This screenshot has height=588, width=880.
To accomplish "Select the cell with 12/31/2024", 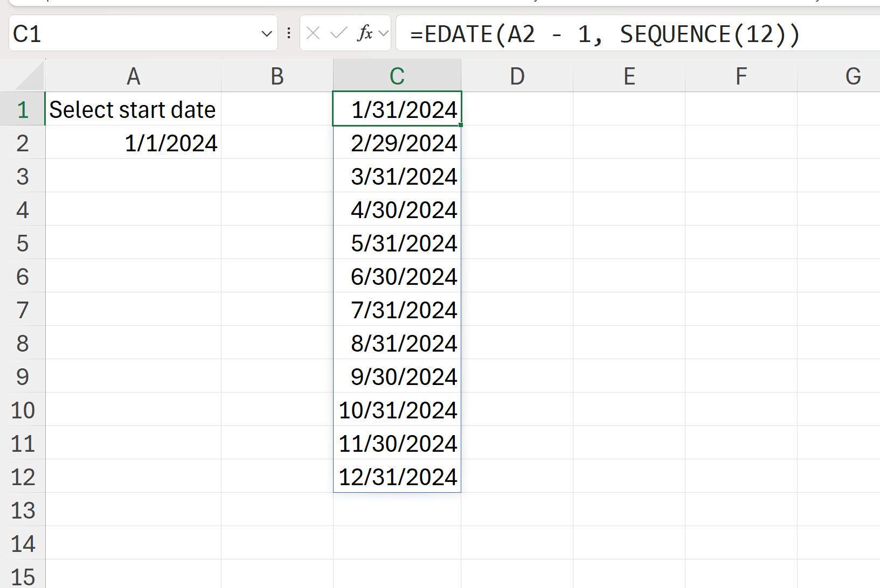I will [397, 477].
